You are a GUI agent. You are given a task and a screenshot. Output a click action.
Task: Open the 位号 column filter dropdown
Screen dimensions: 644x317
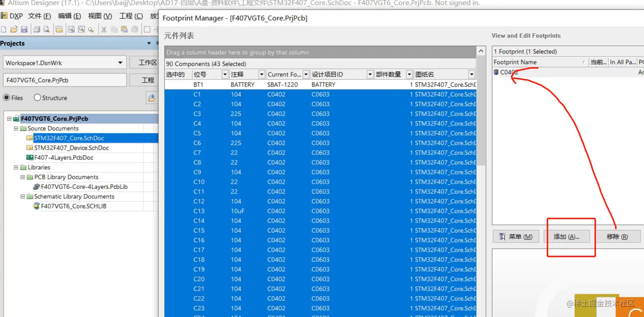pos(225,74)
